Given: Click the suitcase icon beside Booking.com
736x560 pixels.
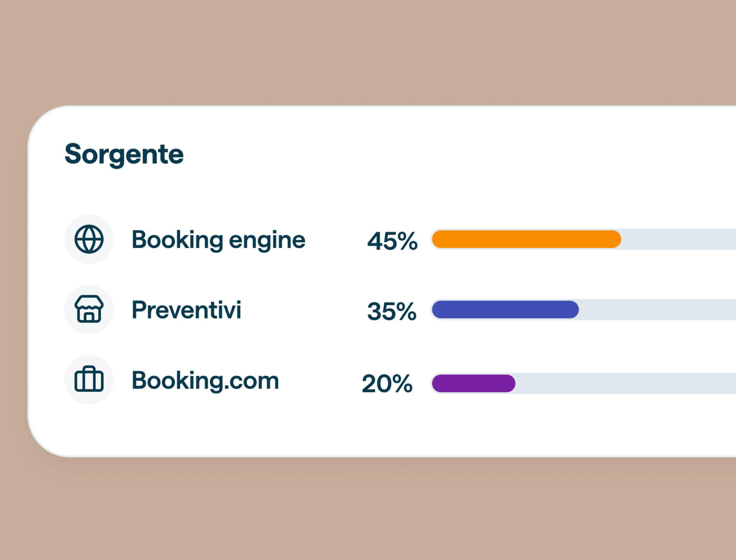Looking at the screenshot, I should click(89, 380).
